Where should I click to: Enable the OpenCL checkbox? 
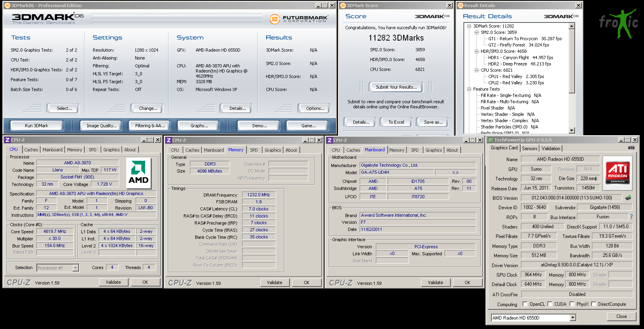[x=525, y=304]
